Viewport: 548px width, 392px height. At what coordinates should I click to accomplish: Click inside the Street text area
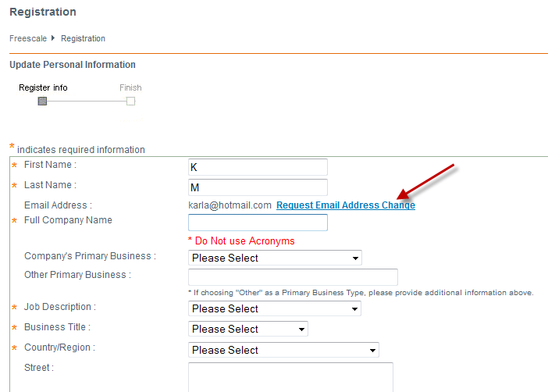tap(290, 376)
